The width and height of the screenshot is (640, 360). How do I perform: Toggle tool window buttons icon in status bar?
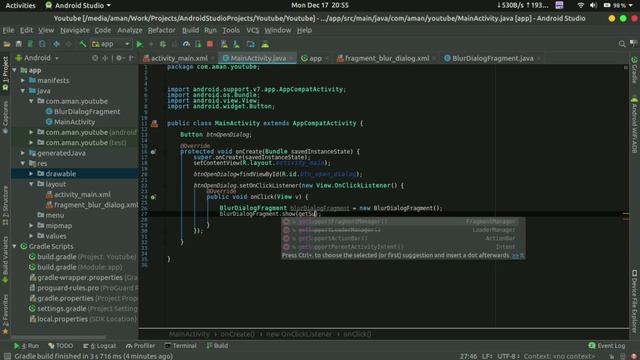tap(7, 356)
